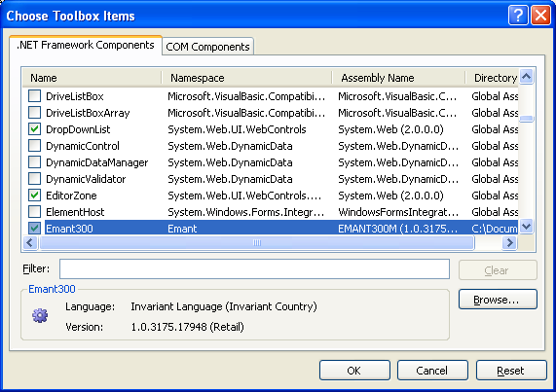Screen dimensions: 556x392
Task: Select the Emant300 row name
Action: (x=69, y=229)
